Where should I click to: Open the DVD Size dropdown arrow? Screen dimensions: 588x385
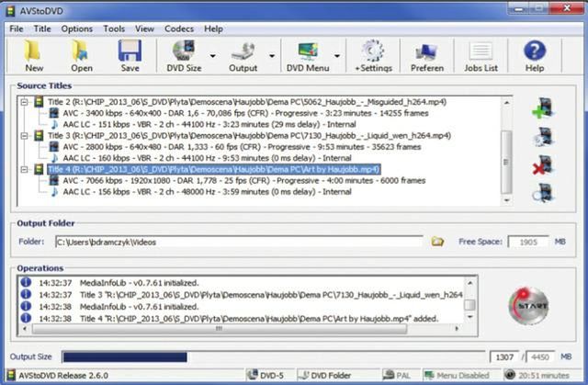click(x=212, y=56)
